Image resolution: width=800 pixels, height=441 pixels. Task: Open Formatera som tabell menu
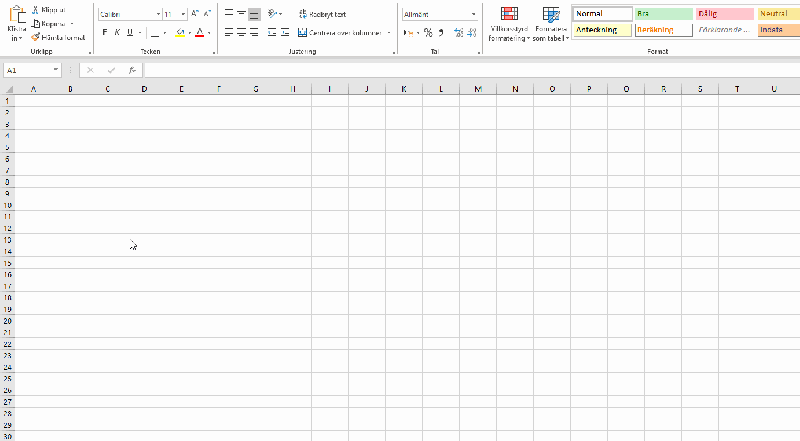[x=551, y=24]
